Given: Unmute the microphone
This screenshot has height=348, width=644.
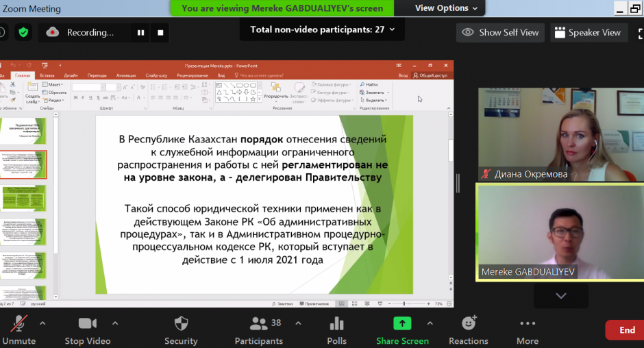Looking at the screenshot, I should pyautogui.click(x=18, y=324).
